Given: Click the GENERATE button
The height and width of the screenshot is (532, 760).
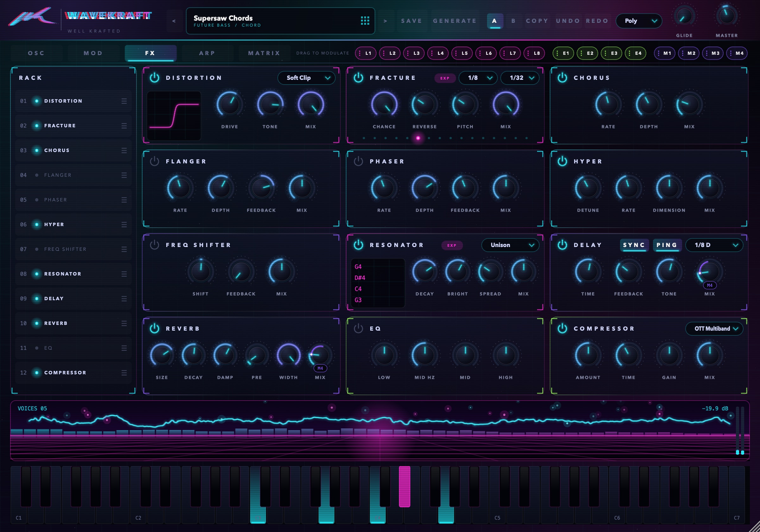Looking at the screenshot, I should coord(455,21).
